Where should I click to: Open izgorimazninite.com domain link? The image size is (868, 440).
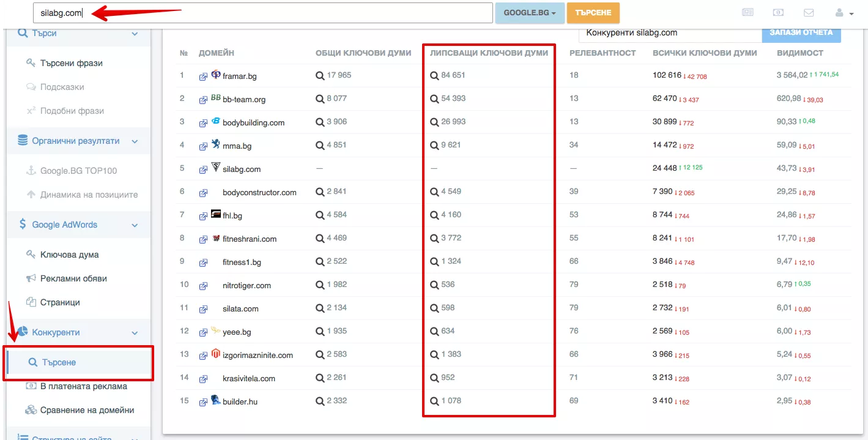[258, 356]
